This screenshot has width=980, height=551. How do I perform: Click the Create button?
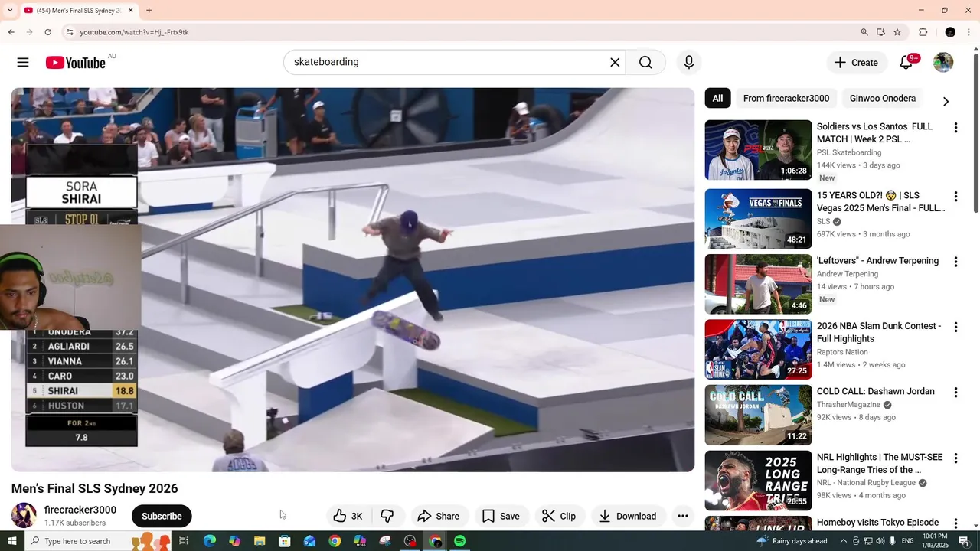coord(856,62)
